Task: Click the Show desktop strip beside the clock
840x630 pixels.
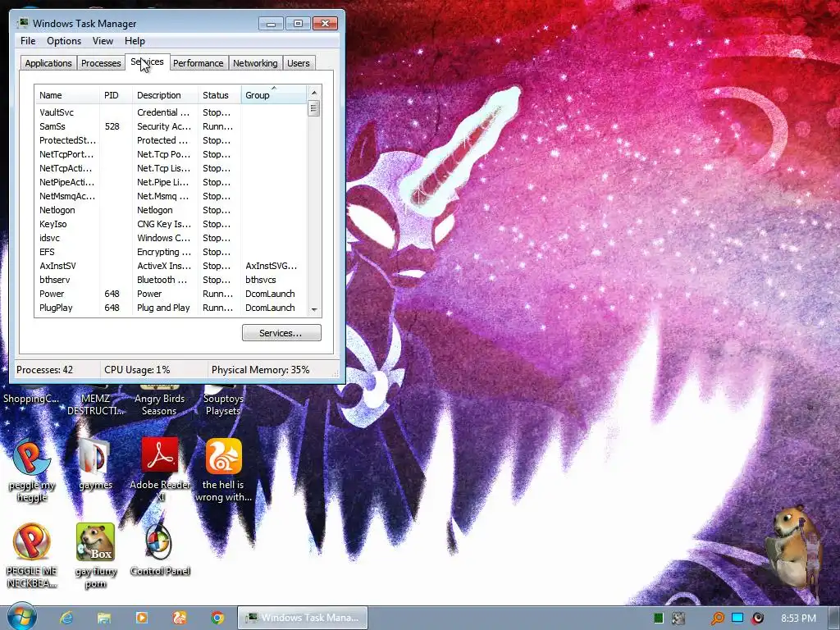Action: (x=834, y=618)
